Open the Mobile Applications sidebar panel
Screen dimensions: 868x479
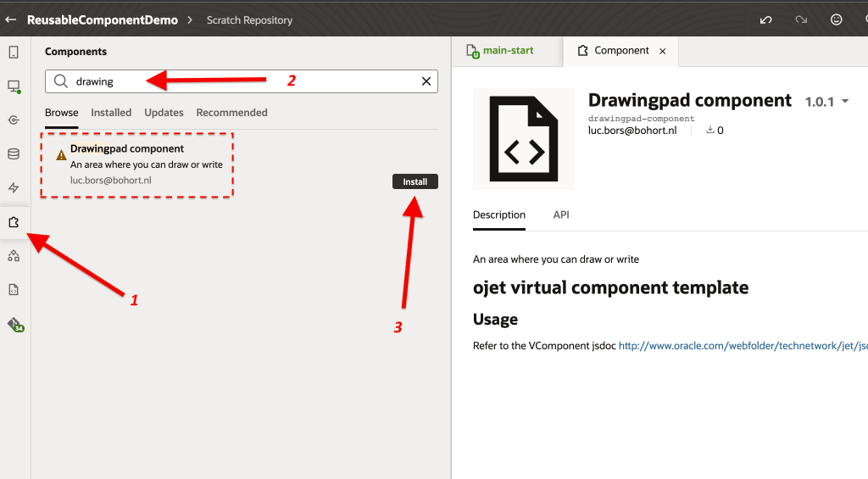pyautogui.click(x=14, y=53)
